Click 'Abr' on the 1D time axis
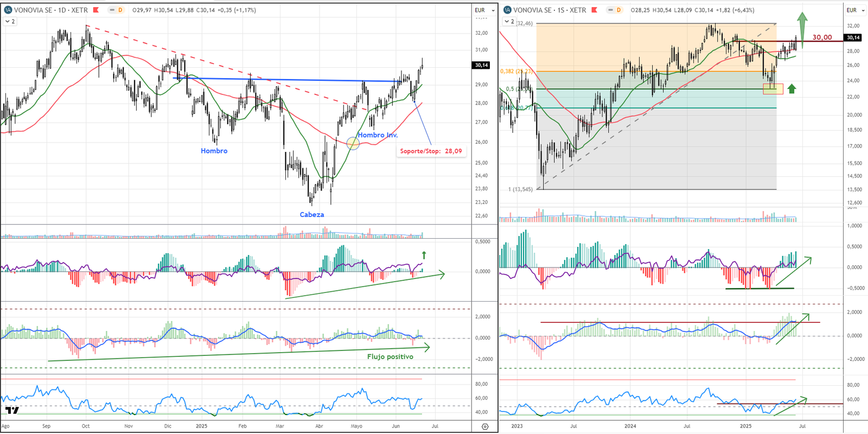This screenshot has height=434, width=868. click(x=320, y=426)
